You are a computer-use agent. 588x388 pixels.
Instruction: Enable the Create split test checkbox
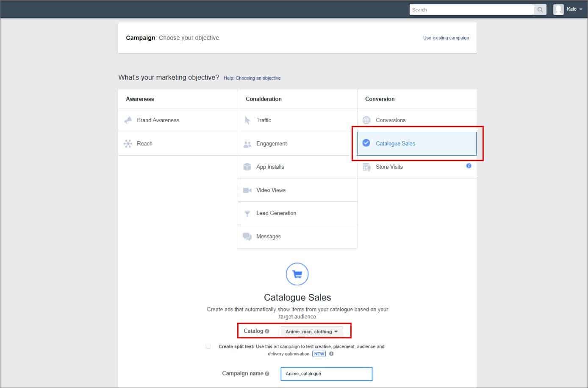click(208, 346)
